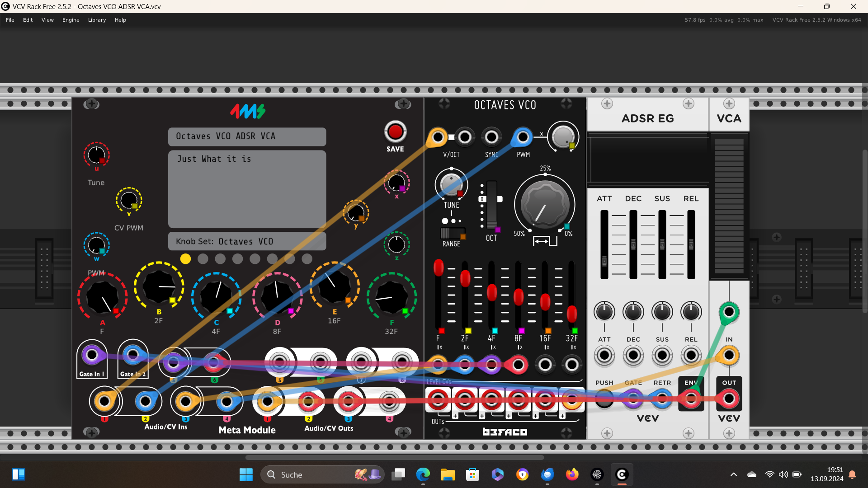Click the V/OCT input jack on Octaves VCO

(438, 137)
